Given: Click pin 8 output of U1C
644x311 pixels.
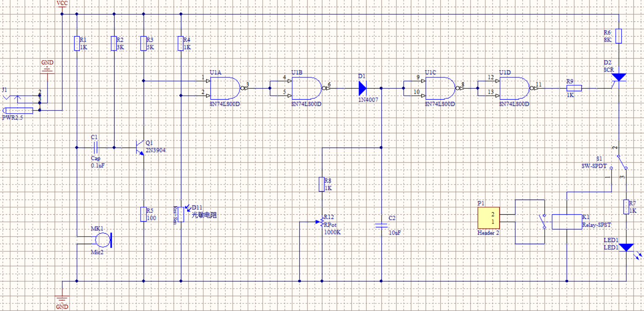Looking at the screenshot, I should 463,85.
